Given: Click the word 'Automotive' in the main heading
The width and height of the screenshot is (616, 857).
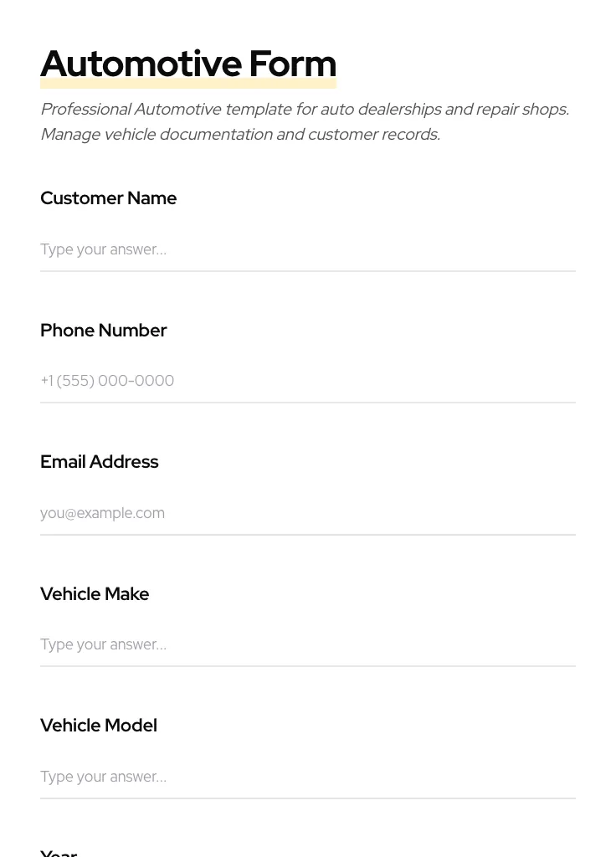Looking at the screenshot, I should pos(141,64).
